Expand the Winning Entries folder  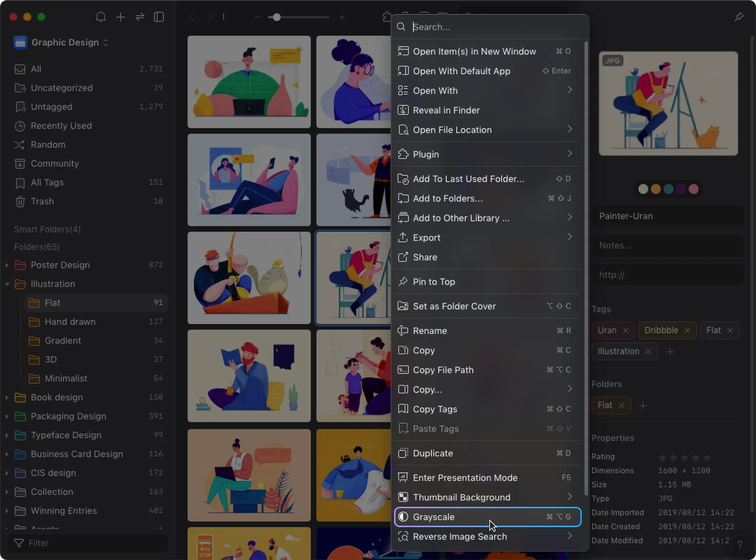click(x=7, y=511)
